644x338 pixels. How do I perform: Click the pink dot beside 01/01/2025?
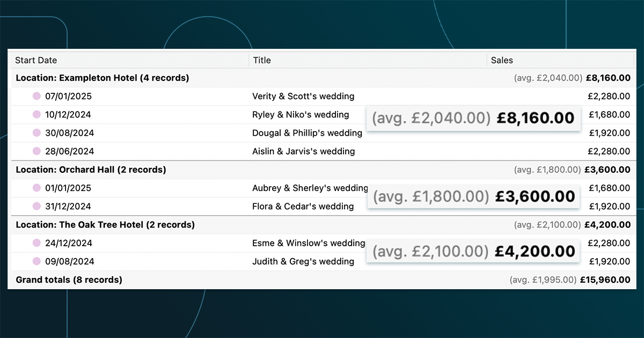point(36,188)
